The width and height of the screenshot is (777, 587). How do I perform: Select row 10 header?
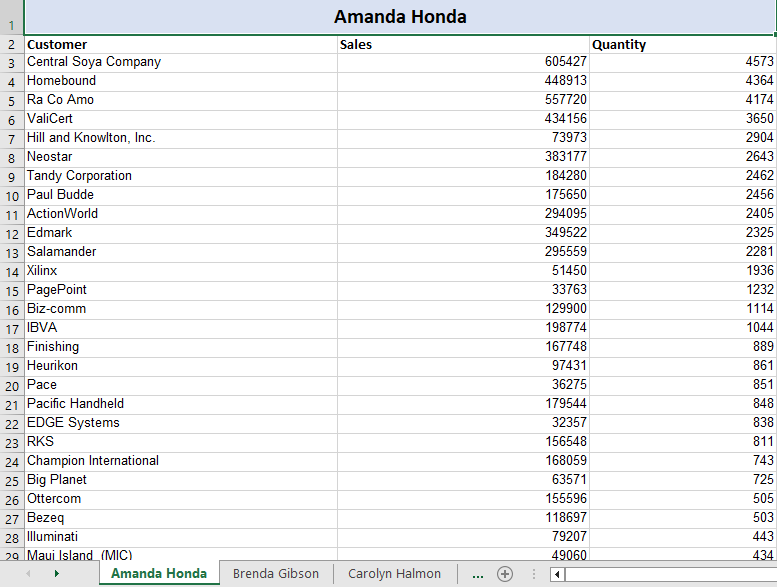(x=12, y=196)
